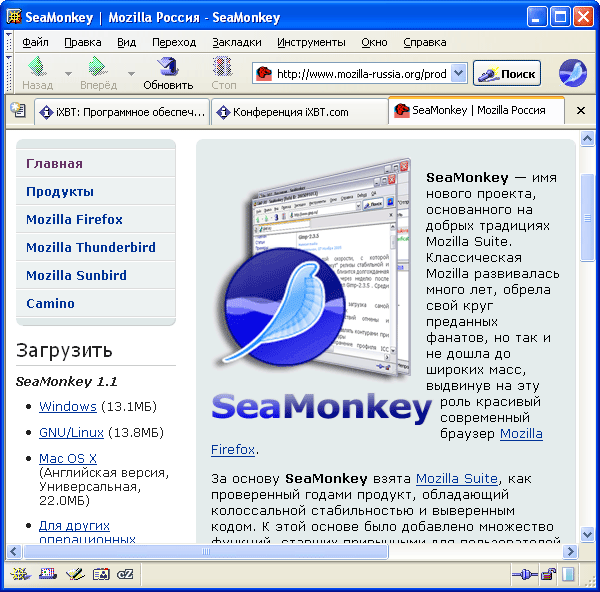Open Address Book from the status bar icon
600x592 pixels.
pos(101,574)
